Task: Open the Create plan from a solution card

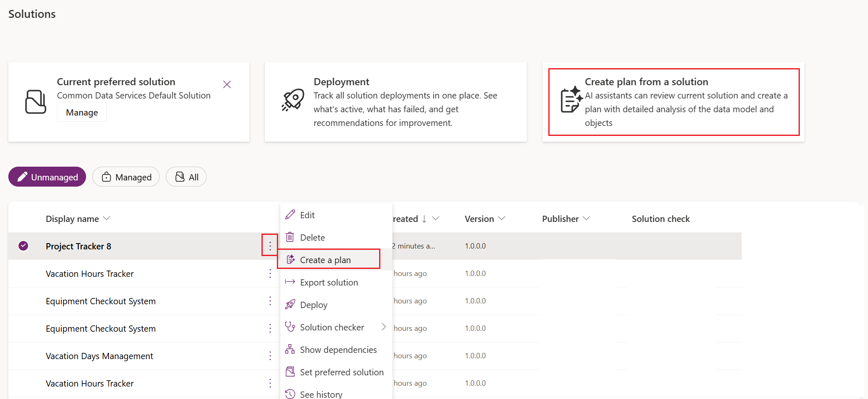Action: pos(673,102)
